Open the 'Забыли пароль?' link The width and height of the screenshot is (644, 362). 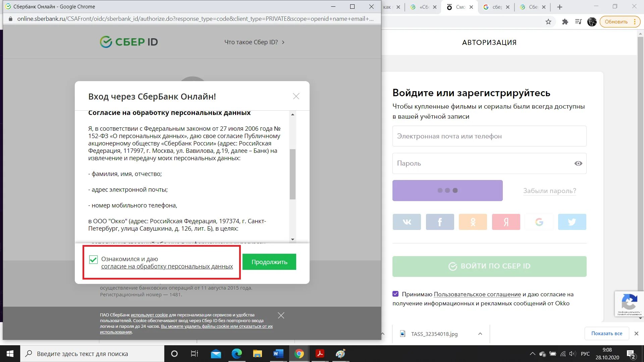pos(549,191)
